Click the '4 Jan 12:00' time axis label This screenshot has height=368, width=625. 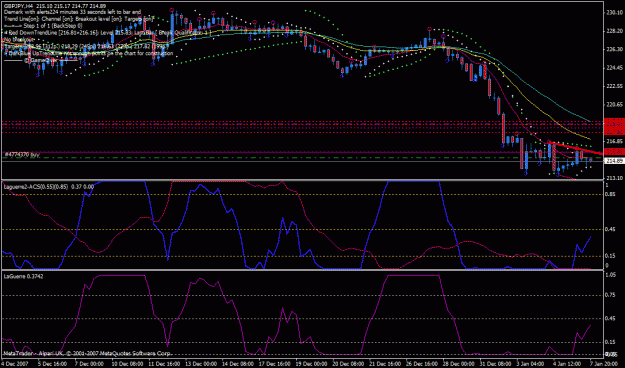pos(568,364)
